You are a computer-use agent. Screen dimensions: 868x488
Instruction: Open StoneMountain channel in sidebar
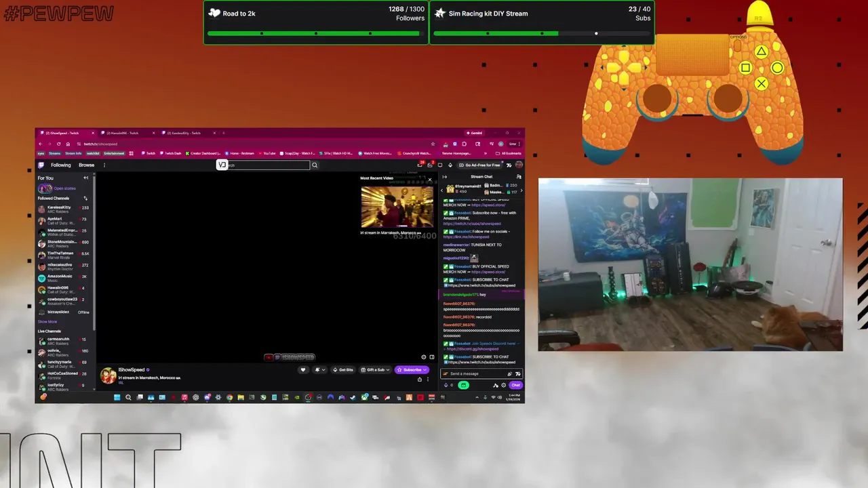tap(64, 243)
